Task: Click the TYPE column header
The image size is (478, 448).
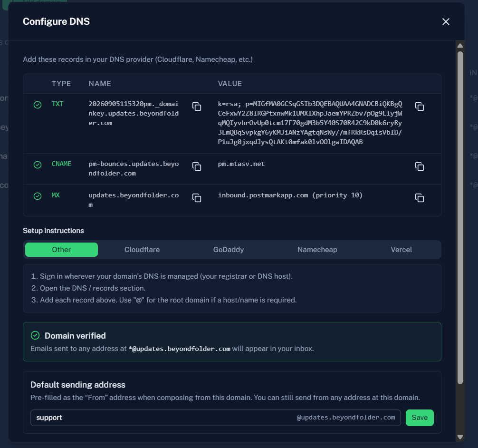Action: [x=61, y=84]
